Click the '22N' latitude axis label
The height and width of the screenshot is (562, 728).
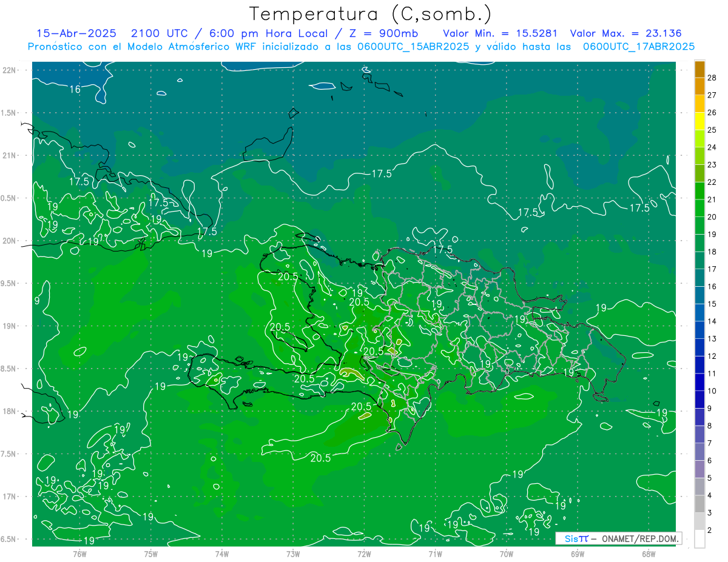click(10, 70)
